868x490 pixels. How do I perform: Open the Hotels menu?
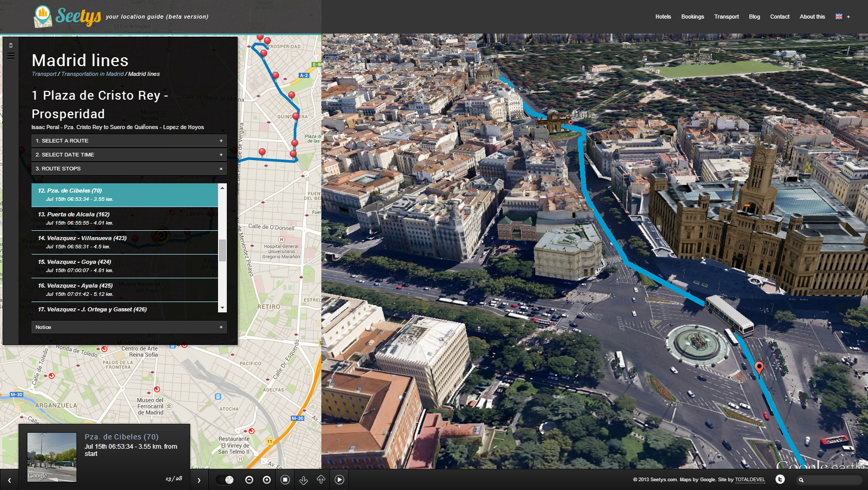663,17
